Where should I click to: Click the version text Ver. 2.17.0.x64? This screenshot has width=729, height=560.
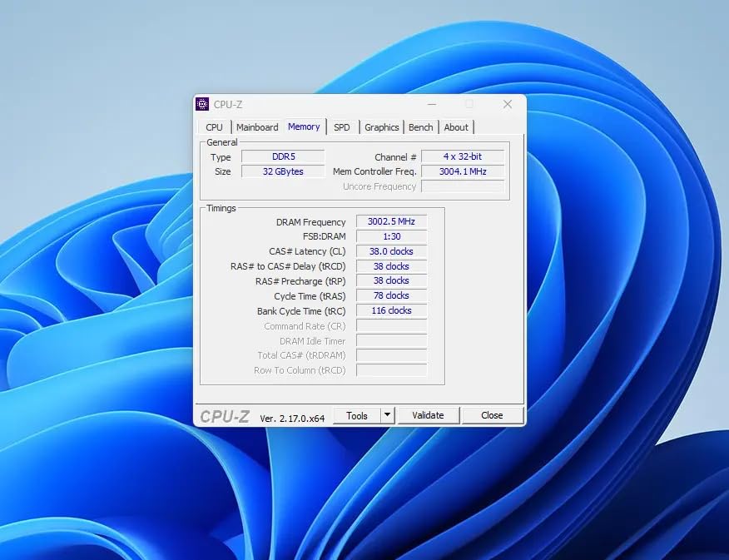[x=292, y=419]
